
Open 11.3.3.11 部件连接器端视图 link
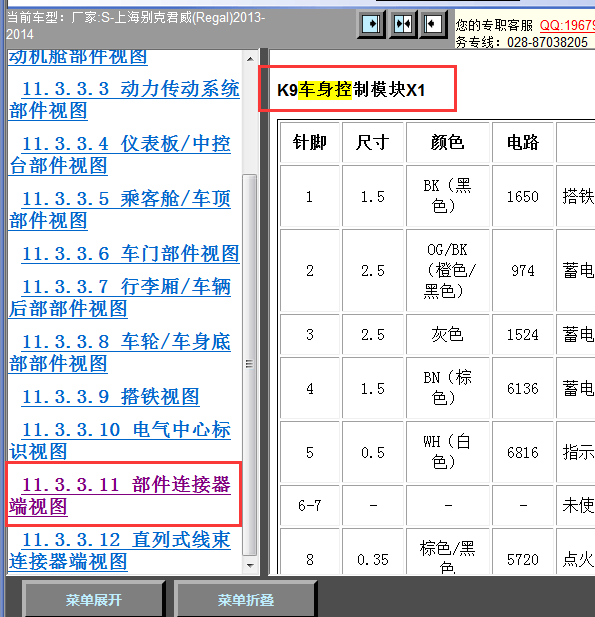click(x=119, y=495)
